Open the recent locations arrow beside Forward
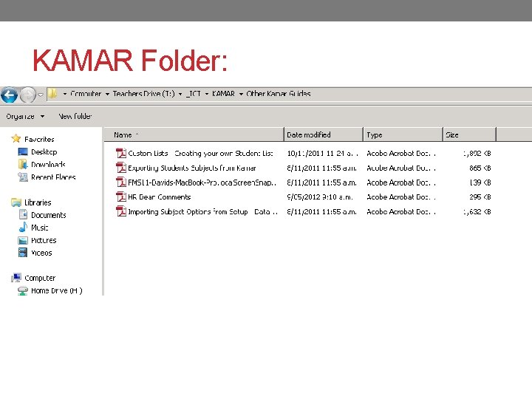Screen dimensions: 532x399 point(41,95)
